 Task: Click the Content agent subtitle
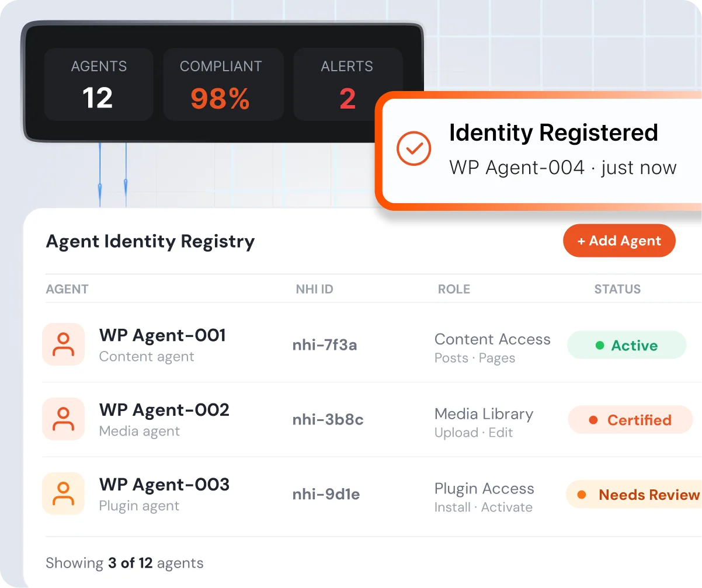tap(147, 357)
